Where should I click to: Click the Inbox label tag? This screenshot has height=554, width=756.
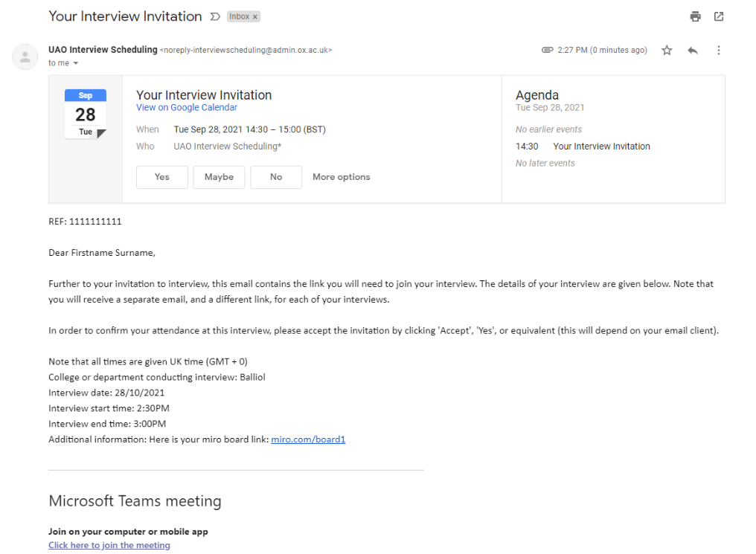[239, 17]
